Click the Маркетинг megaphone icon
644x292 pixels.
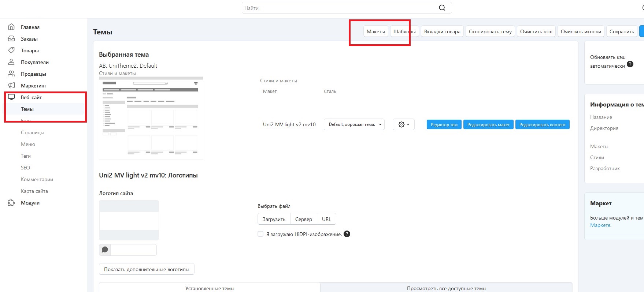(11, 86)
